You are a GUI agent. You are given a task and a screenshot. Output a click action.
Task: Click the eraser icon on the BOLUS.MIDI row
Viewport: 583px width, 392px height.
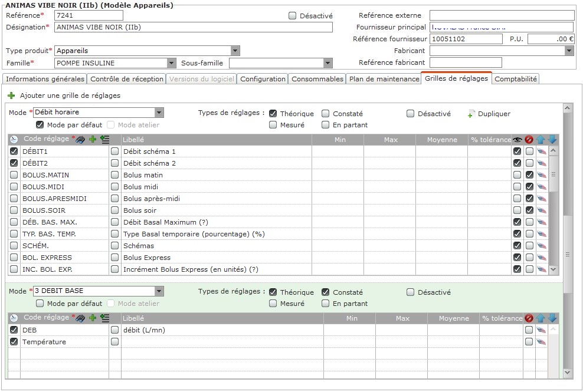(x=542, y=187)
